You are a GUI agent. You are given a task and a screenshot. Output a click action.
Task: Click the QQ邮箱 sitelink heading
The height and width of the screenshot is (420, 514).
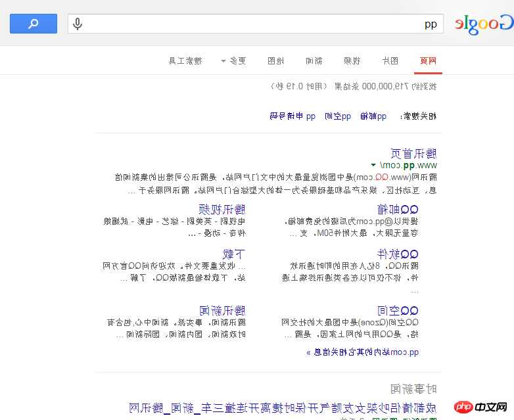(398, 210)
